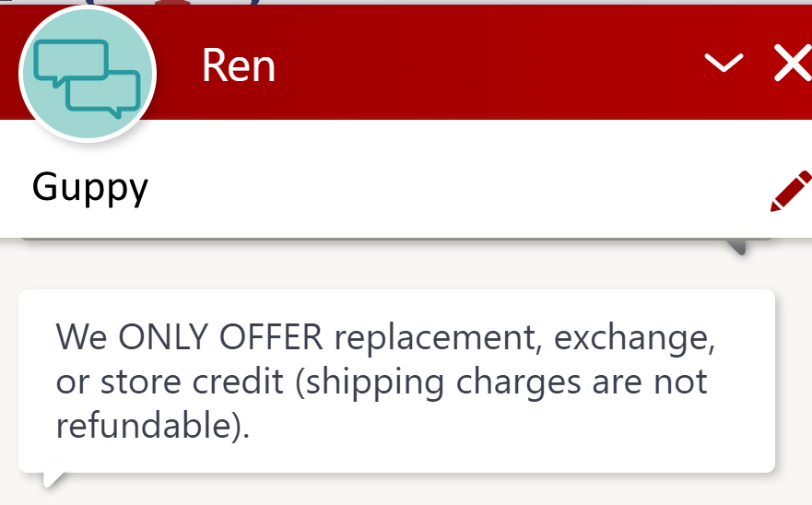Image resolution: width=812 pixels, height=505 pixels.
Task: Click the Guppy display name label
Action: click(90, 187)
